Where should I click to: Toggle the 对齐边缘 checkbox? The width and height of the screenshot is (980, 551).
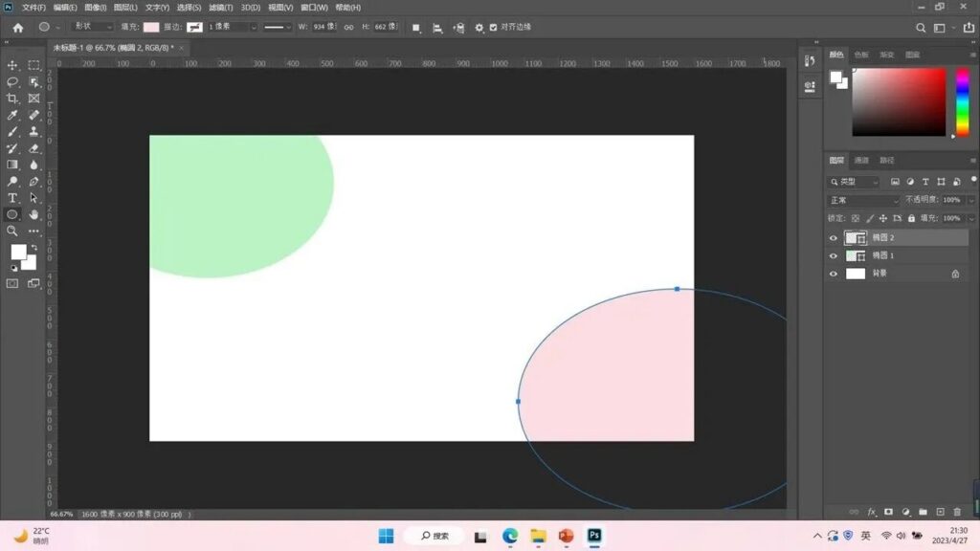point(493,28)
